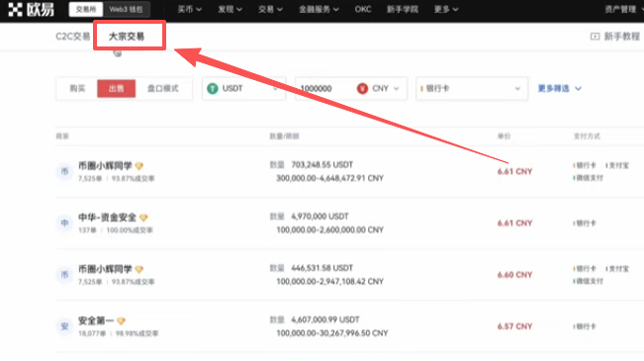Click 支付宝 in the 703,248.55 USDT row
This screenshot has height=361, width=644.
[x=617, y=165]
